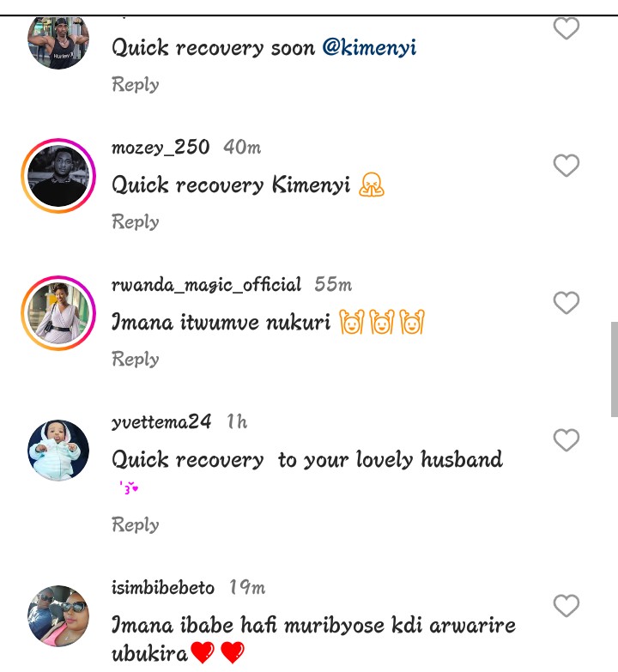Tap heart beside yvettema24's comment
Image resolution: width=618 pixels, height=672 pixels.
pos(566,440)
